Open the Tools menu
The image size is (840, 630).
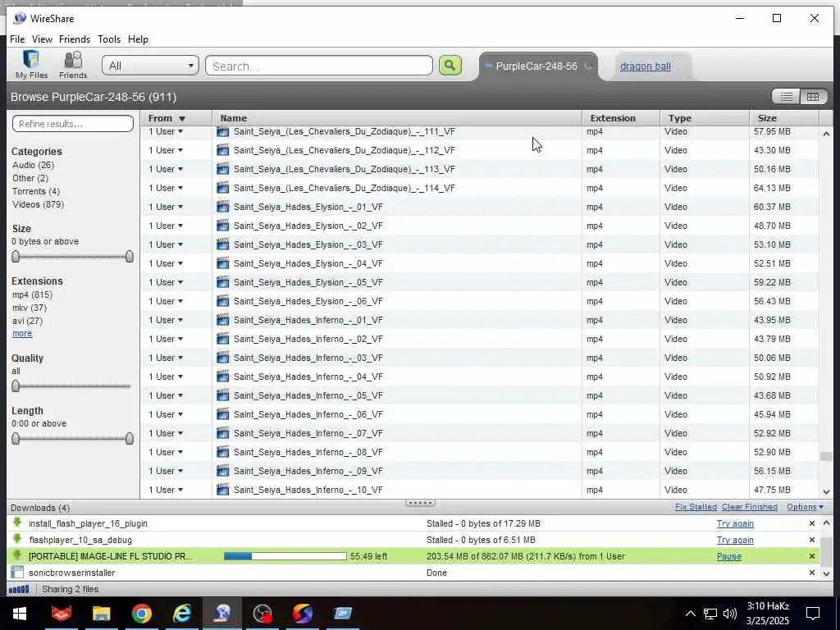109,39
